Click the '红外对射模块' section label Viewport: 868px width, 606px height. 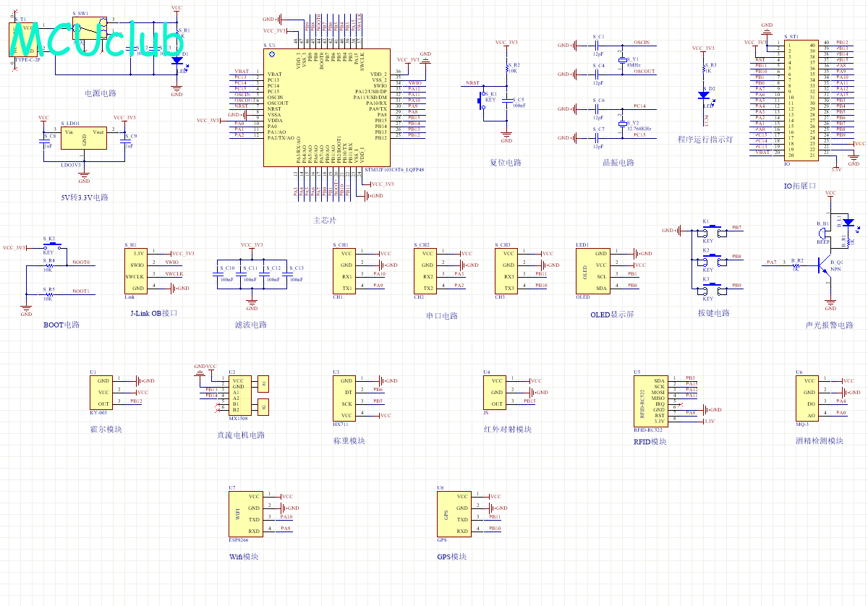click(508, 429)
